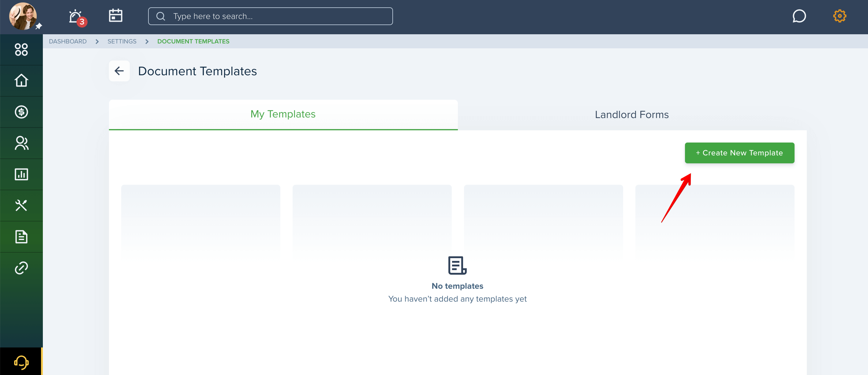Open the reports chart icon in sidebar
This screenshot has height=375, width=868.
[21, 174]
